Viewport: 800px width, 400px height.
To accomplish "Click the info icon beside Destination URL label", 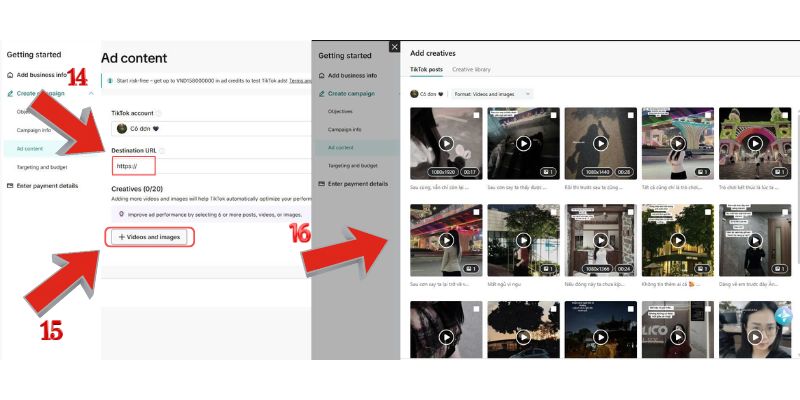I will 162,151.
